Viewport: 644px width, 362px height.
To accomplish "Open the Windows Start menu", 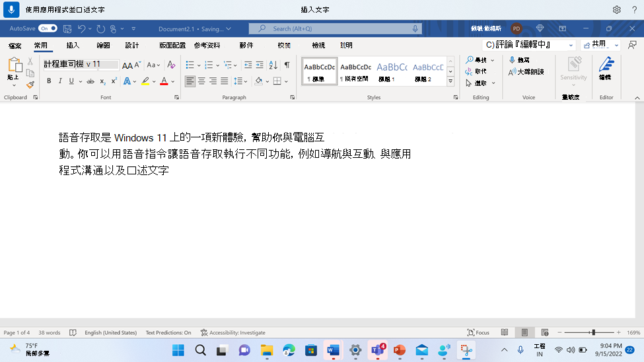I will tap(178, 350).
